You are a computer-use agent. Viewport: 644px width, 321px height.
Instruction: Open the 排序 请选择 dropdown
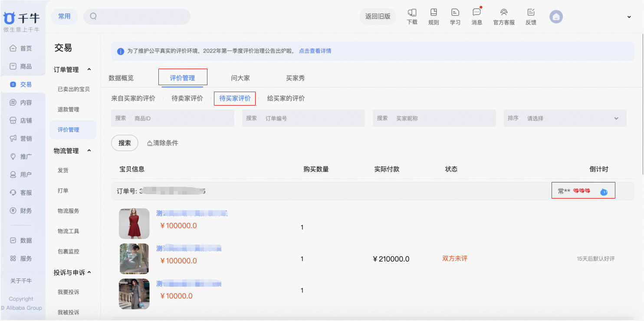click(x=565, y=118)
